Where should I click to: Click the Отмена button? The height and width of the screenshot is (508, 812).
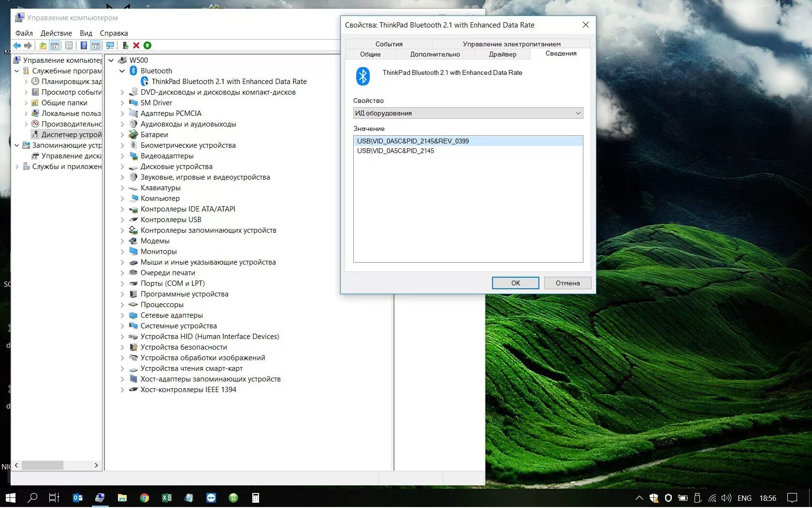point(567,283)
